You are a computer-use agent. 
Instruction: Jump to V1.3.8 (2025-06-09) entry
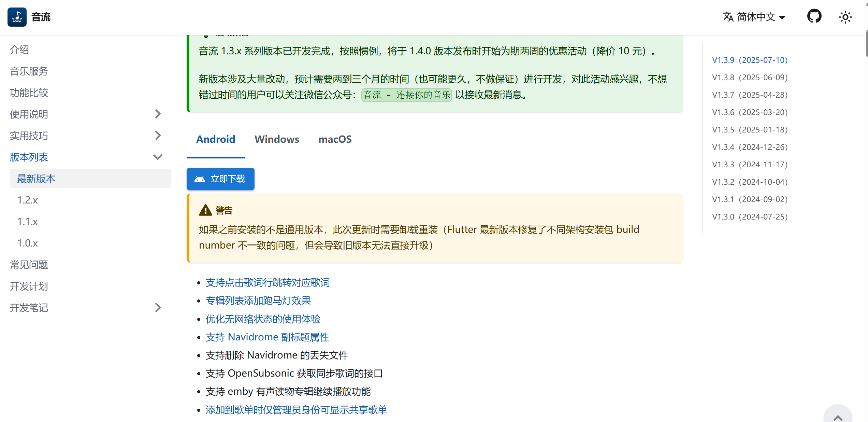click(x=750, y=78)
